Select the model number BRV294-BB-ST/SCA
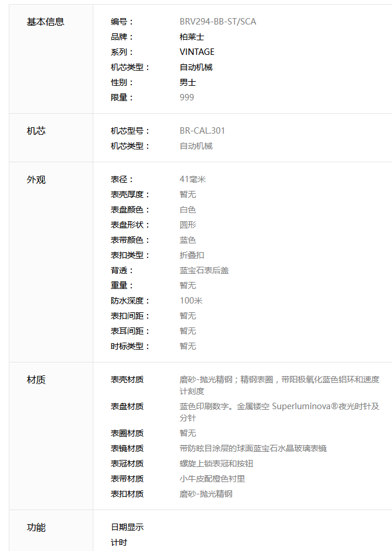The image size is (392, 551). 218,22
